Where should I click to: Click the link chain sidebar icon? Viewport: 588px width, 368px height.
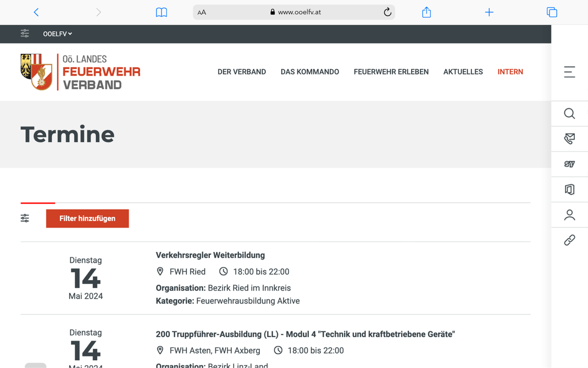click(569, 240)
